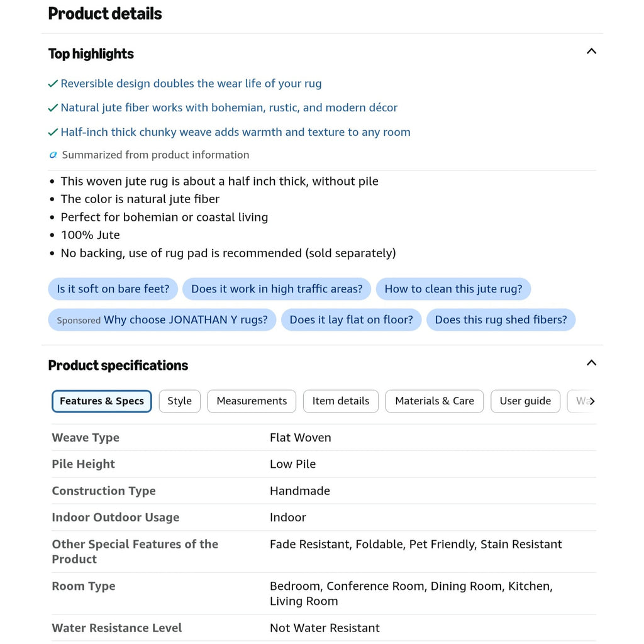Screen dimensions: 644x644
Task: Click sponsored 'Why choose JONATHAN Y rugs?' chip
Action: pyautogui.click(x=162, y=319)
